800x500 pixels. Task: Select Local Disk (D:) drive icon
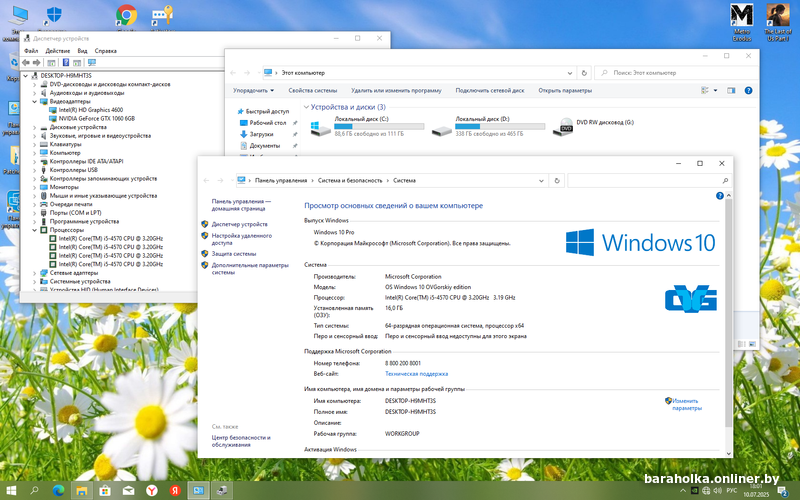(442, 131)
